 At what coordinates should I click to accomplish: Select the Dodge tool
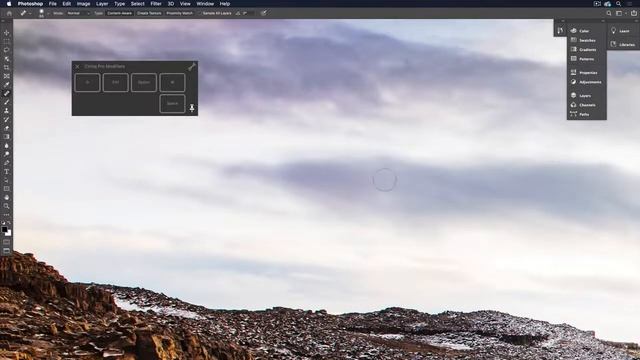click(x=7, y=154)
